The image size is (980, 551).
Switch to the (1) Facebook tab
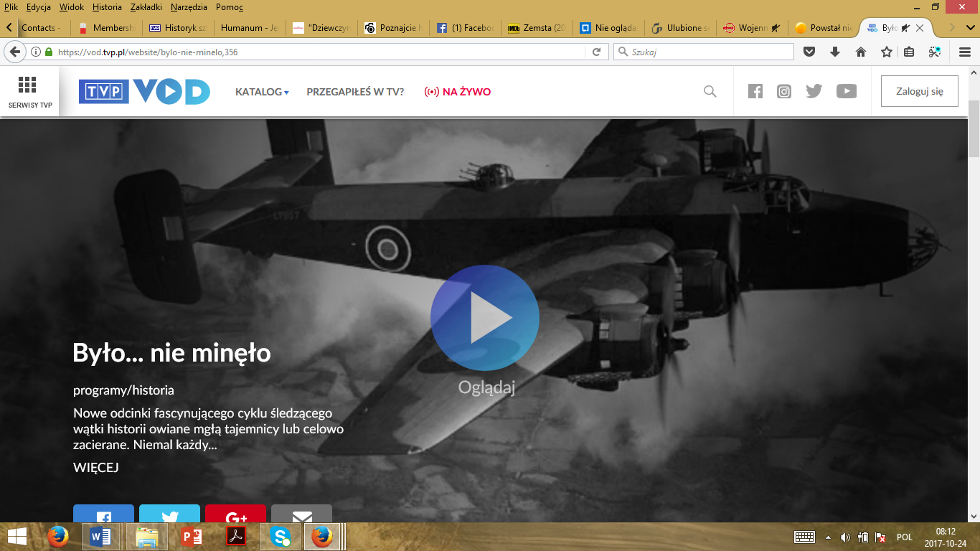point(465,28)
